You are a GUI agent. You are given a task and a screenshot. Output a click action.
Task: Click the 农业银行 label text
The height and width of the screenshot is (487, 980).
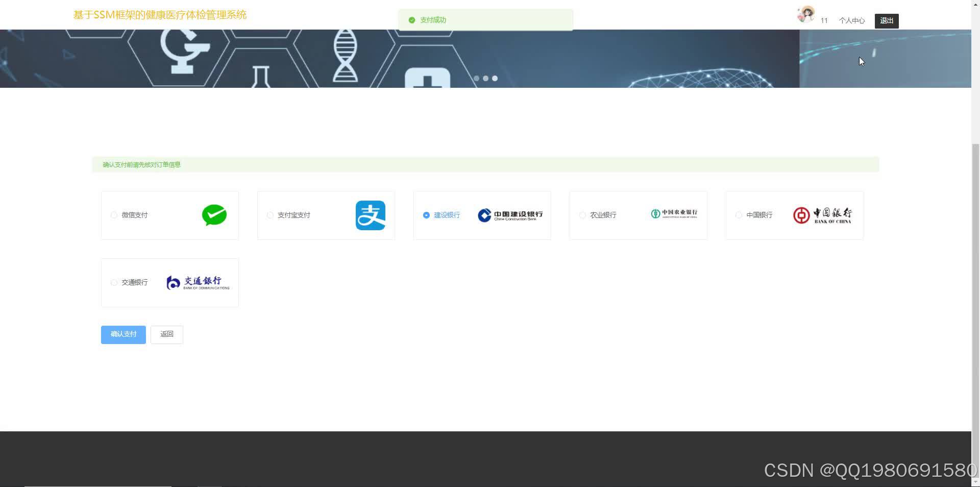coord(603,215)
